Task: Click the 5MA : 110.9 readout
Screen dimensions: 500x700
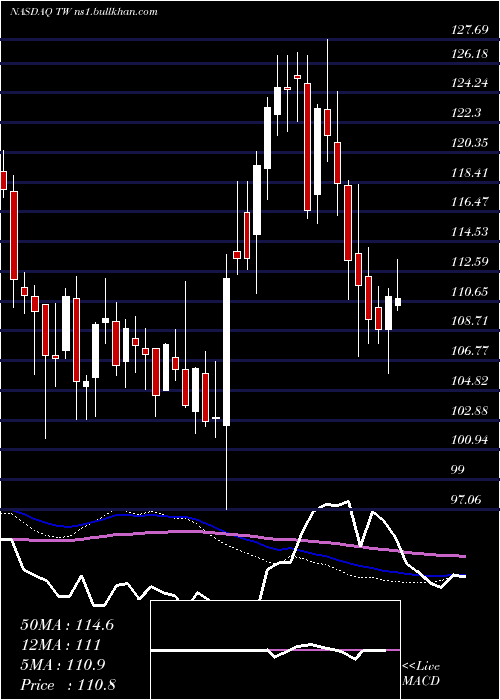Action: (63, 665)
